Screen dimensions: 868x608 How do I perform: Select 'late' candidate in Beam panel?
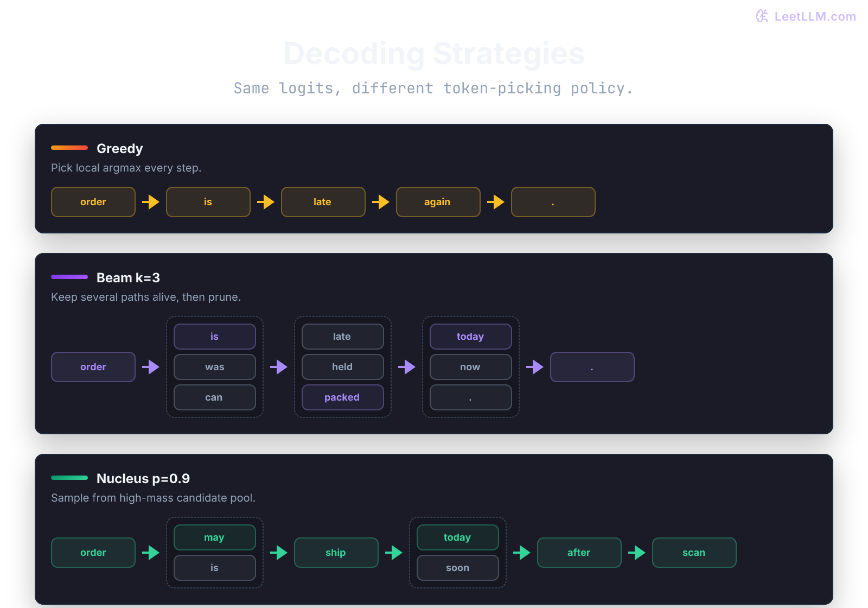tap(343, 337)
